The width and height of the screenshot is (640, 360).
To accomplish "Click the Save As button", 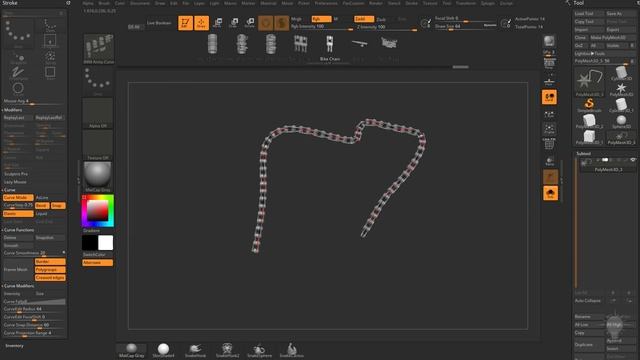I will coord(620,13).
